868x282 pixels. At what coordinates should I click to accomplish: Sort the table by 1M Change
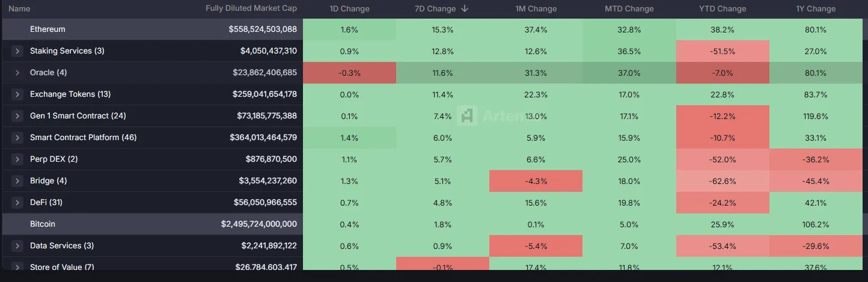point(536,9)
